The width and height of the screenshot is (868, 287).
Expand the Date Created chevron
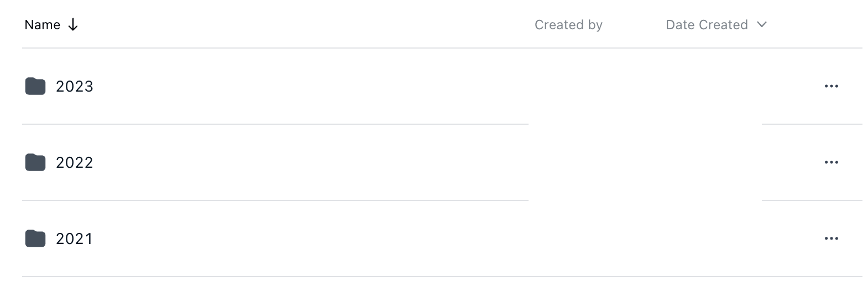coord(761,24)
